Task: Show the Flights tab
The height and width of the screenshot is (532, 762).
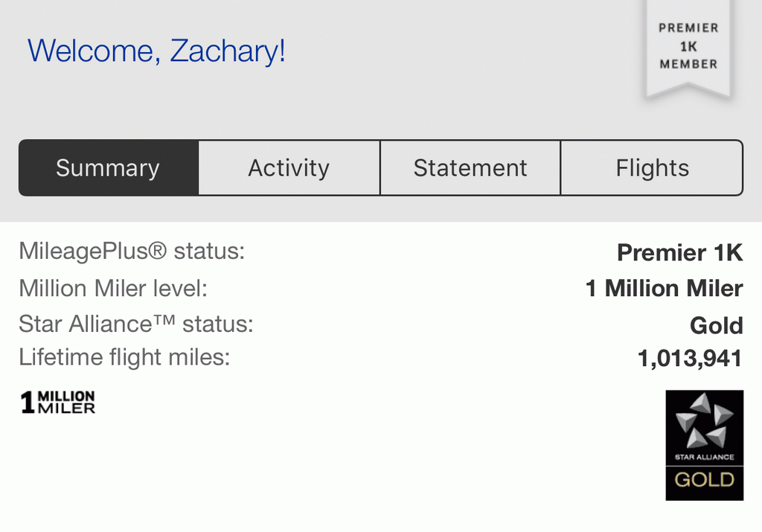Action: pyautogui.click(x=652, y=168)
